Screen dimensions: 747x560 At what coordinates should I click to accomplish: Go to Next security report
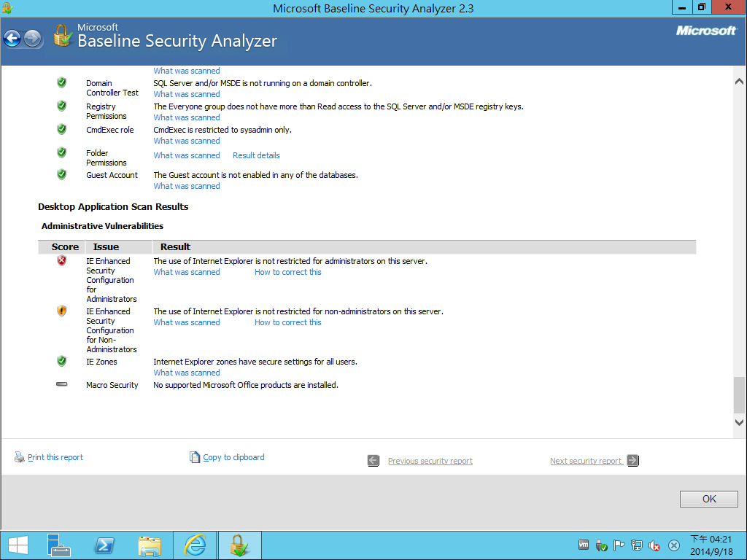(586, 461)
